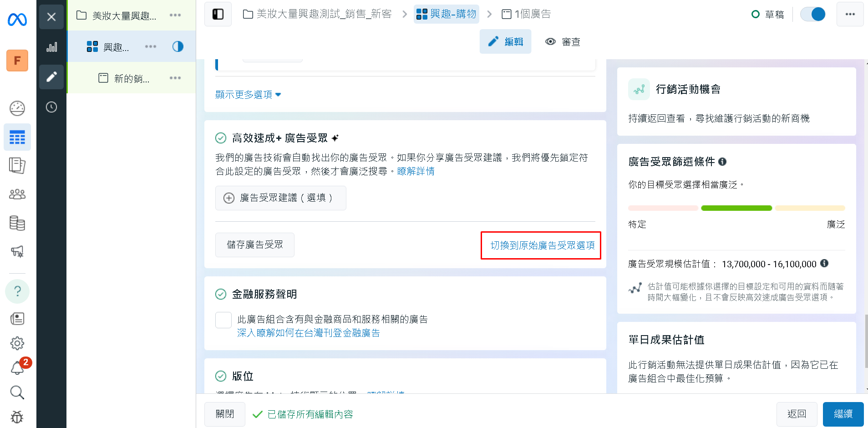The height and width of the screenshot is (428, 868).
Task: Open more options for 興趣 ad set
Action: point(151,46)
